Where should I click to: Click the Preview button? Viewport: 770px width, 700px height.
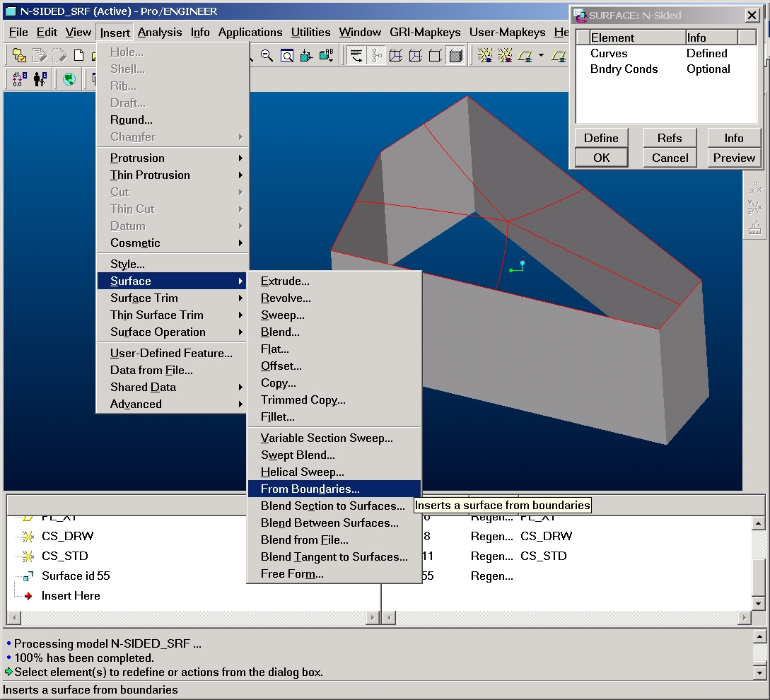coord(734,158)
